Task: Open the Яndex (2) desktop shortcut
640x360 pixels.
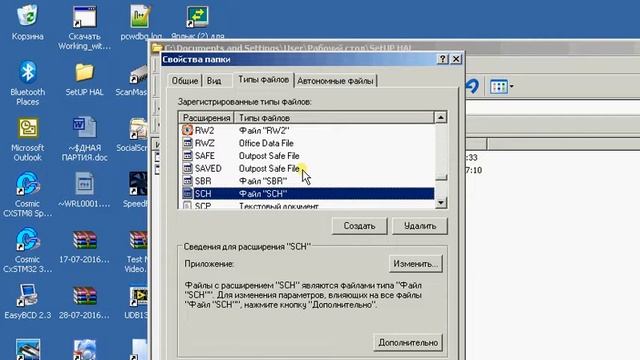Action: pyautogui.click(x=198, y=16)
